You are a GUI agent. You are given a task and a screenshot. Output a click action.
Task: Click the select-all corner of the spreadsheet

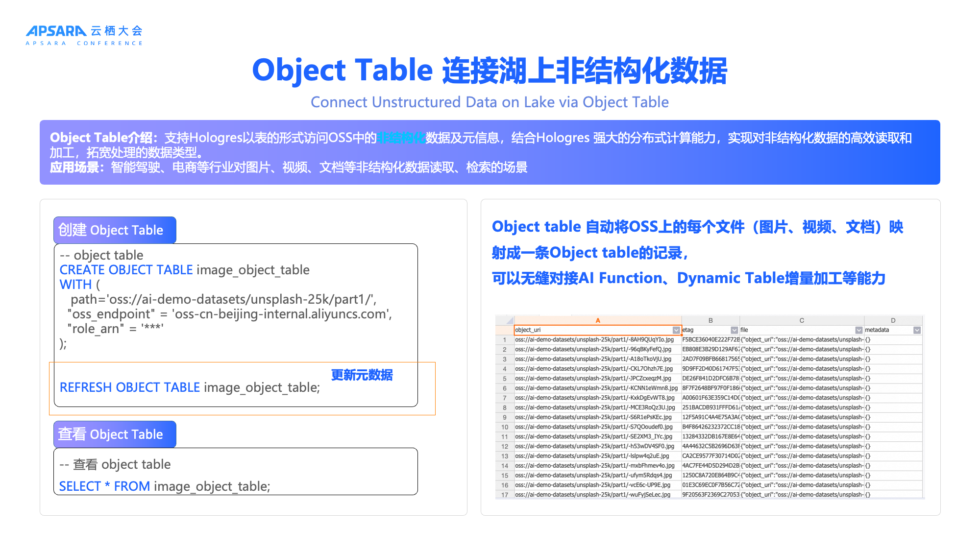click(x=509, y=321)
